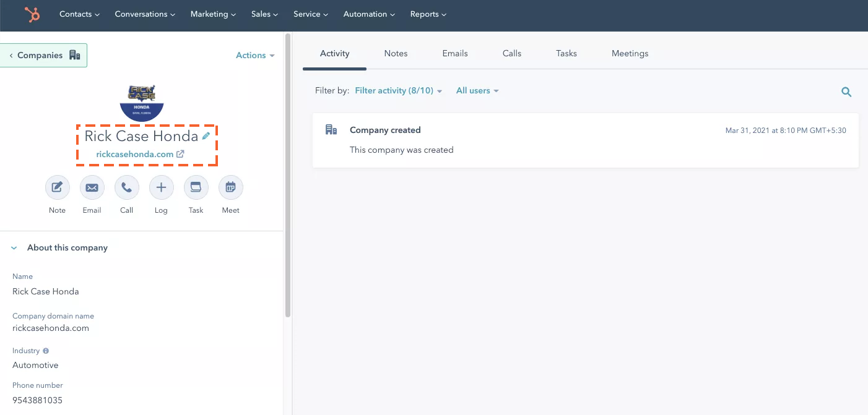The height and width of the screenshot is (415, 868).
Task: Open the Actions dropdown
Action: pyautogui.click(x=255, y=55)
